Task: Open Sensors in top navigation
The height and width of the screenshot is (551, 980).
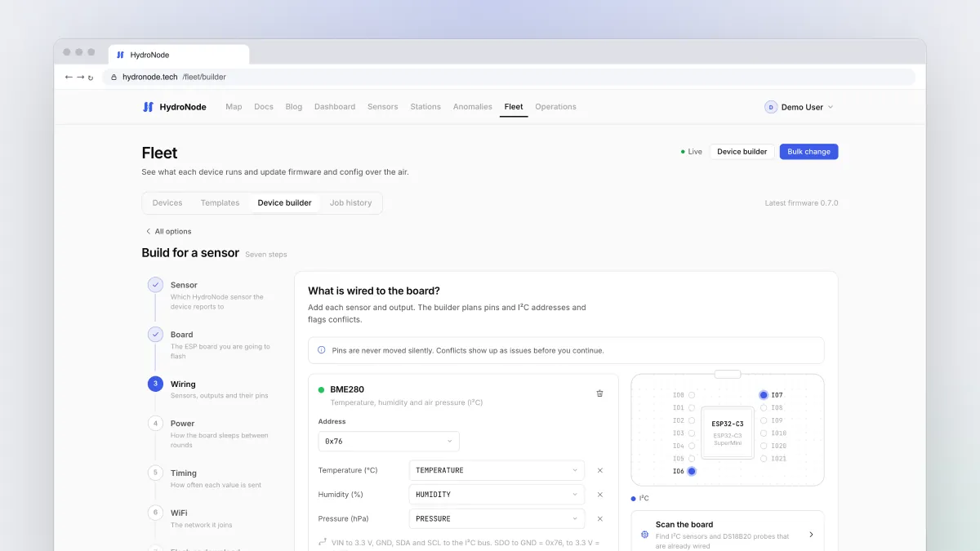Action: pos(383,107)
